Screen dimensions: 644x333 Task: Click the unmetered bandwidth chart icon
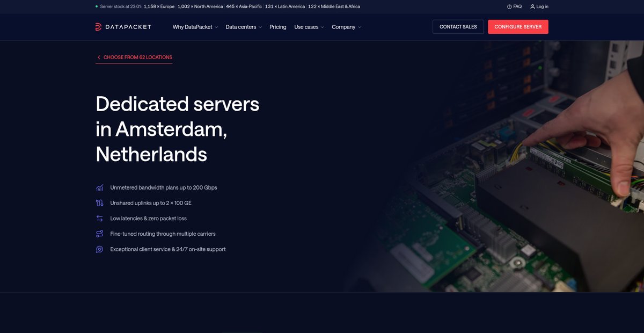point(99,187)
